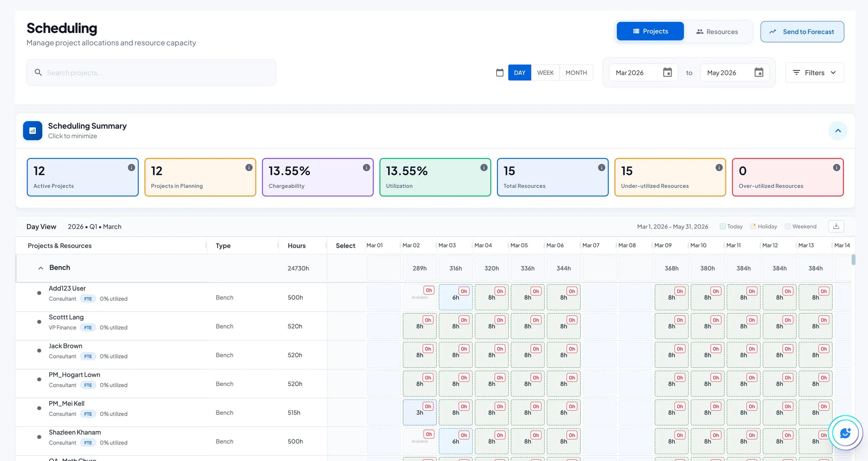Toggle the Weekend legend indicator
Image resolution: width=868 pixels, height=461 pixels.
(x=788, y=226)
